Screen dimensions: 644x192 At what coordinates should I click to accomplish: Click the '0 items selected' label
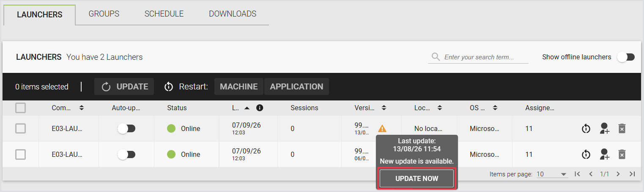42,86
